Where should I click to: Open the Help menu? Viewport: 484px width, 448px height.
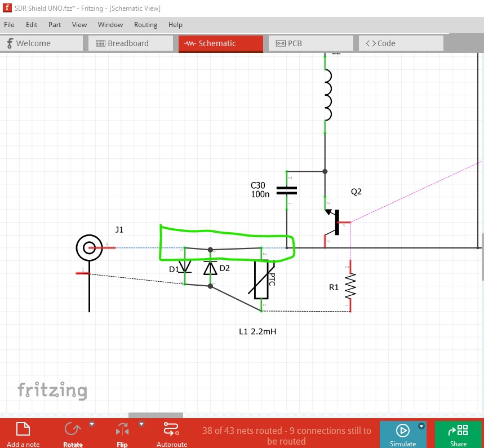click(x=175, y=25)
